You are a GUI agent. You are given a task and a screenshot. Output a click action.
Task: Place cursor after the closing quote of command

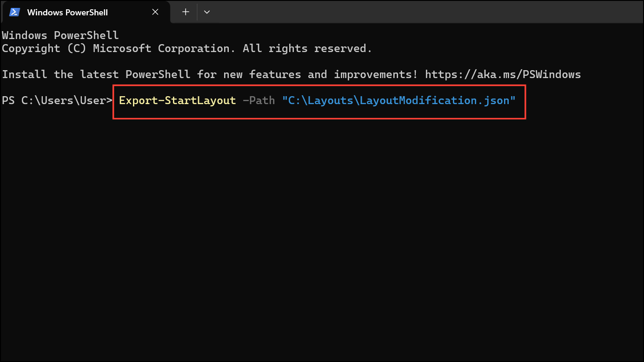pos(517,100)
